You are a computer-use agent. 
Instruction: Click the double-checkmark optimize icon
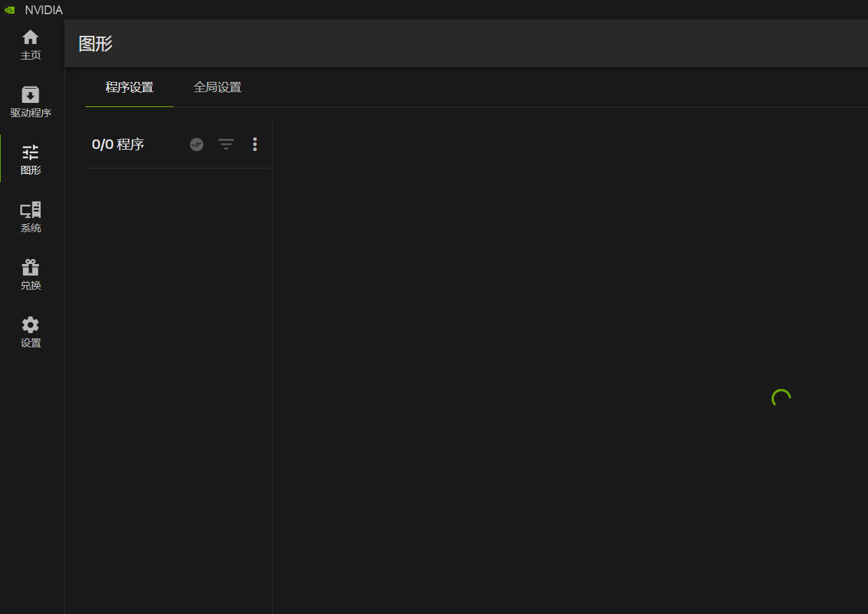(x=196, y=144)
